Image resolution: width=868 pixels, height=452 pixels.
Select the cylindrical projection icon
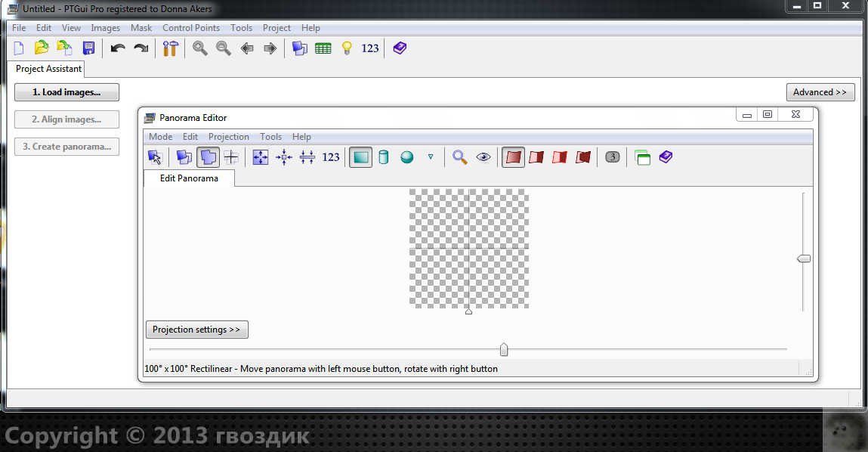(384, 157)
